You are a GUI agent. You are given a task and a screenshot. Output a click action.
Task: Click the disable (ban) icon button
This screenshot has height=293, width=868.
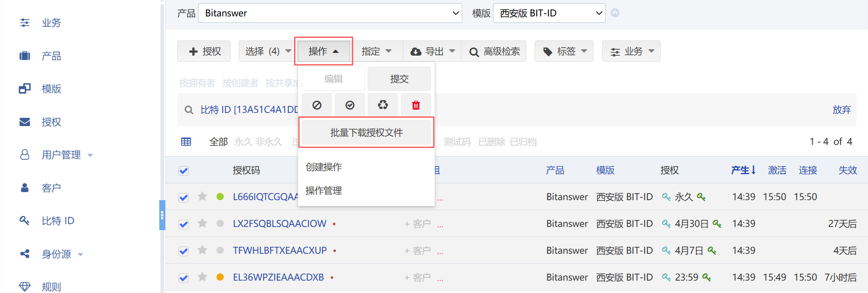(317, 105)
